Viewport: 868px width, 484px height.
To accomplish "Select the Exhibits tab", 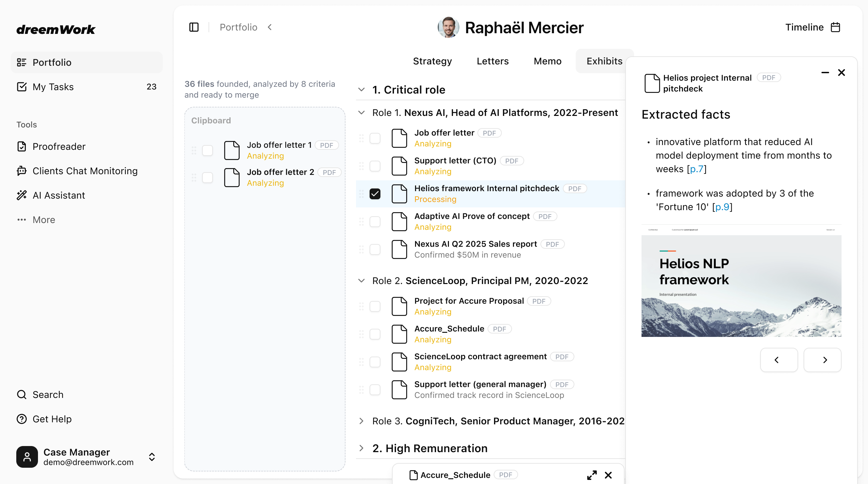I will [605, 61].
